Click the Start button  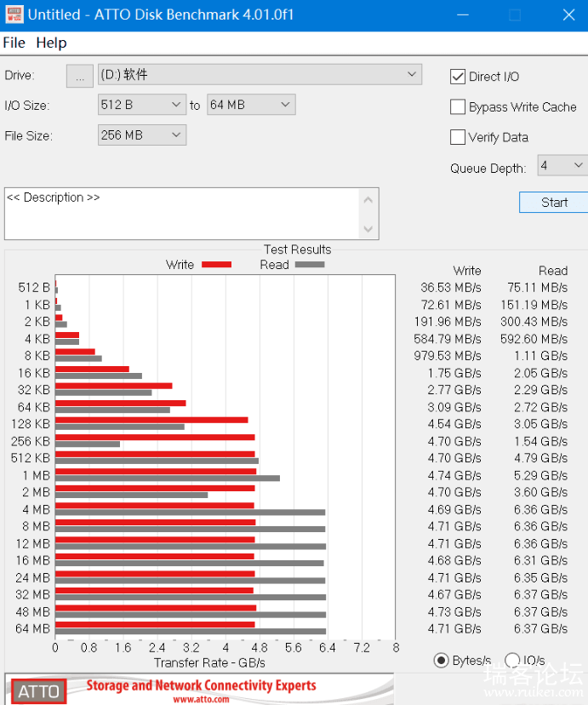(554, 203)
